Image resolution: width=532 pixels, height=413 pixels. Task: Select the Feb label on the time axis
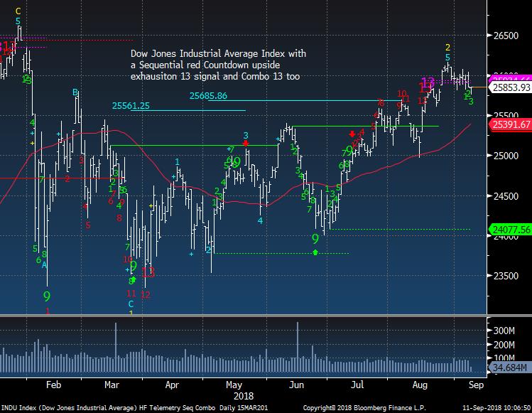click(53, 385)
